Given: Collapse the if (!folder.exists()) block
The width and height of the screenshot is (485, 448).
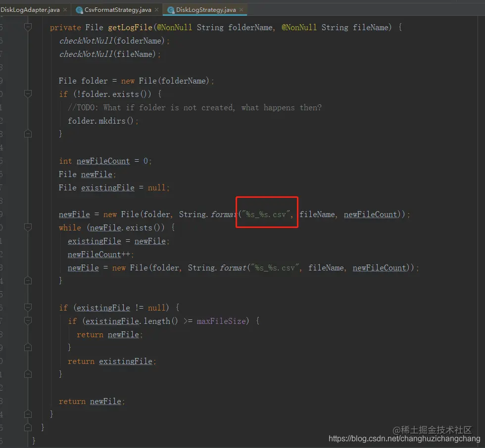Looking at the screenshot, I should click(x=28, y=93).
